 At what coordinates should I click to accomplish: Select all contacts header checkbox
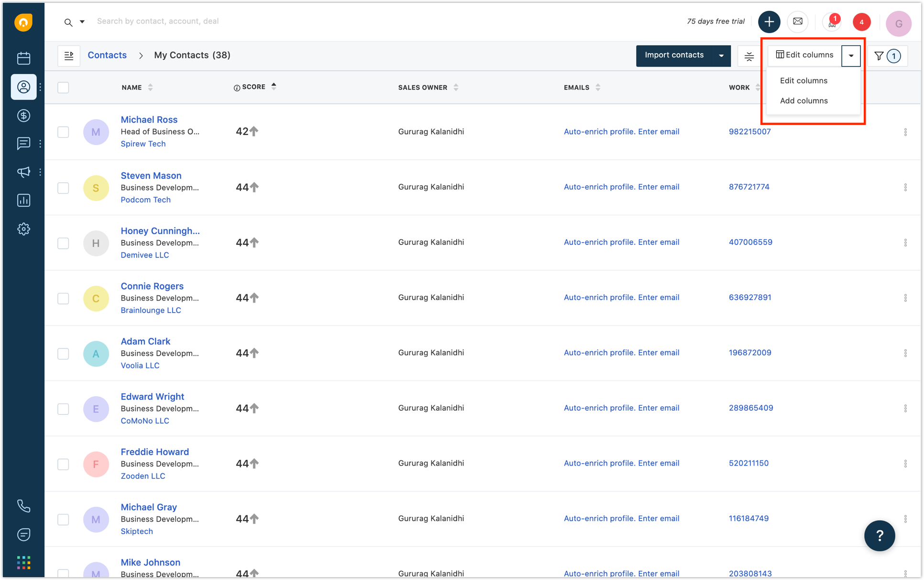click(x=63, y=88)
